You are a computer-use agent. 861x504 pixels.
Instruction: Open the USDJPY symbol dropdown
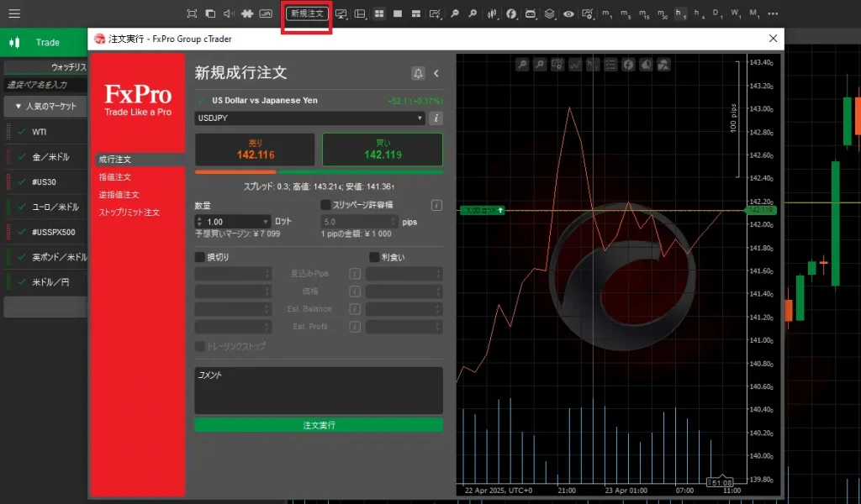pos(309,118)
